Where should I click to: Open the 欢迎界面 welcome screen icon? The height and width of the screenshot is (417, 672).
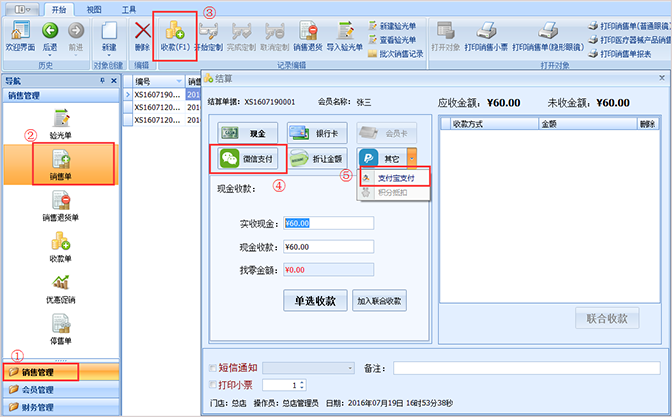20,36
